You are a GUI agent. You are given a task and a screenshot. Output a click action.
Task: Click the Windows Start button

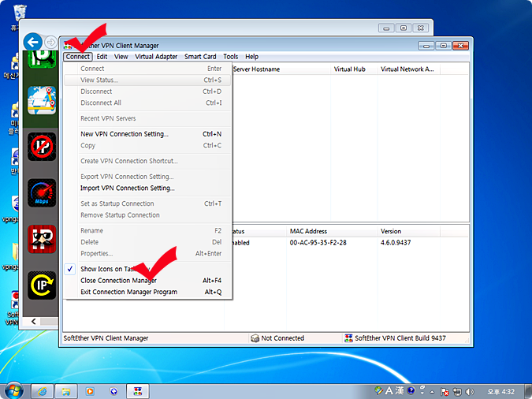coord(13,391)
